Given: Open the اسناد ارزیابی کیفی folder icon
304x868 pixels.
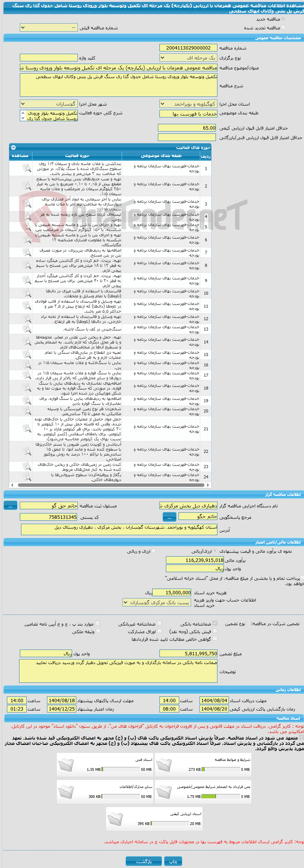Looking at the screenshot, I should click(x=115, y=820).
